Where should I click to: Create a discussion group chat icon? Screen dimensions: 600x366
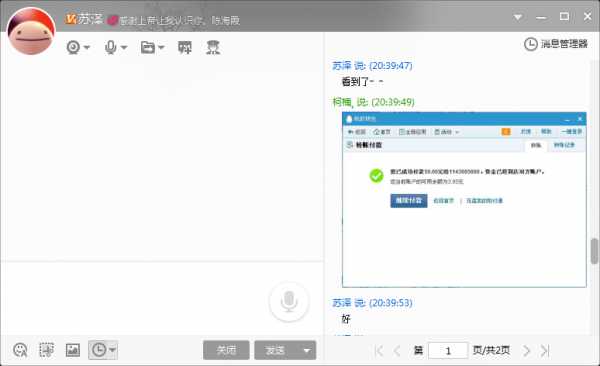(x=185, y=48)
